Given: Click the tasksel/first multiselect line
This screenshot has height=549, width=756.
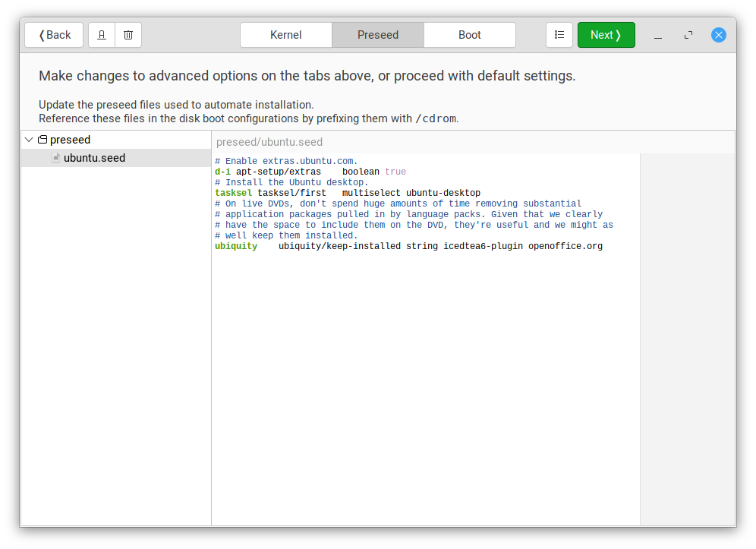Looking at the screenshot, I should (x=348, y=194).
